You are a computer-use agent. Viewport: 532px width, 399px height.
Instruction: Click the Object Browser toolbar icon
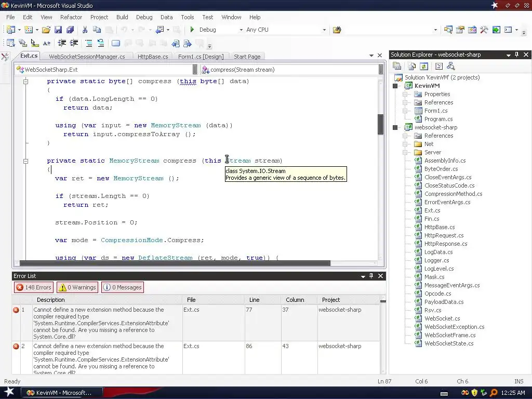[472, 30]
